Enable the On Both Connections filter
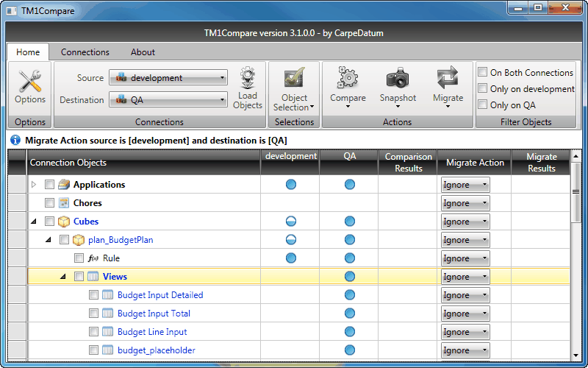 [483, 72]
